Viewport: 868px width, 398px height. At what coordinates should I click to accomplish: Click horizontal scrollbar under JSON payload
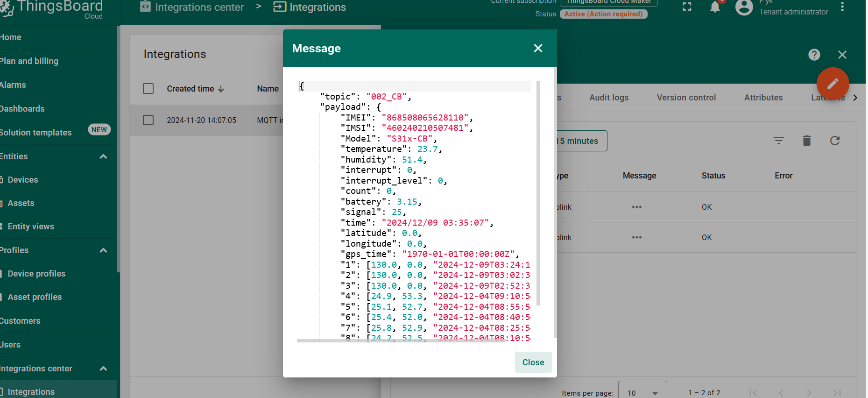tap(402, 341)
